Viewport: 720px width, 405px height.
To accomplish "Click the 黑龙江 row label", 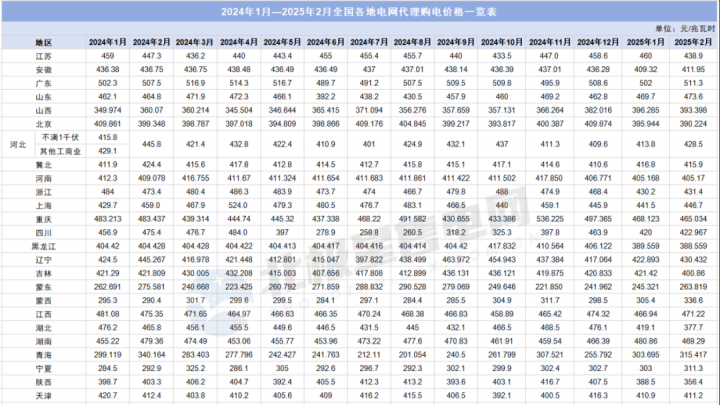I will tap(42, 243).
